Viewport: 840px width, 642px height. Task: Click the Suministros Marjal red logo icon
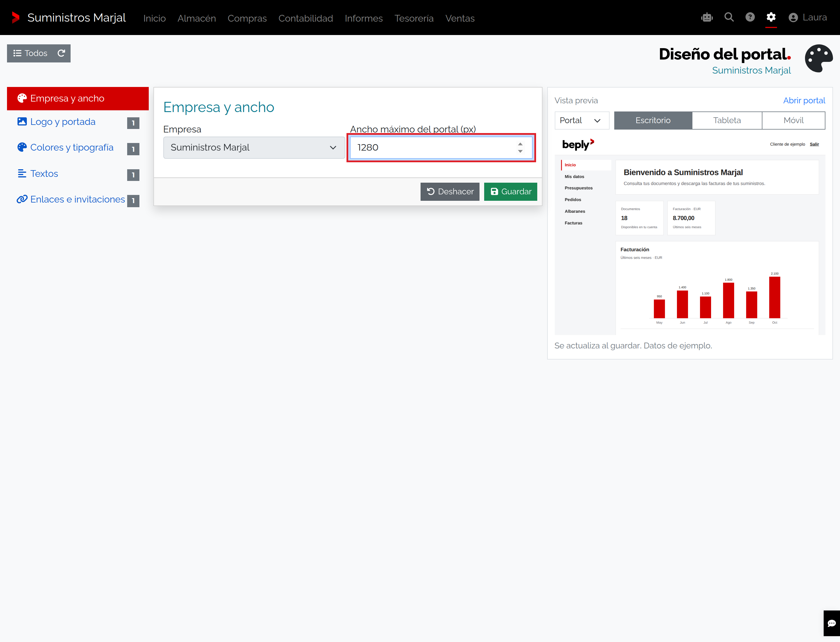point(16,18)
